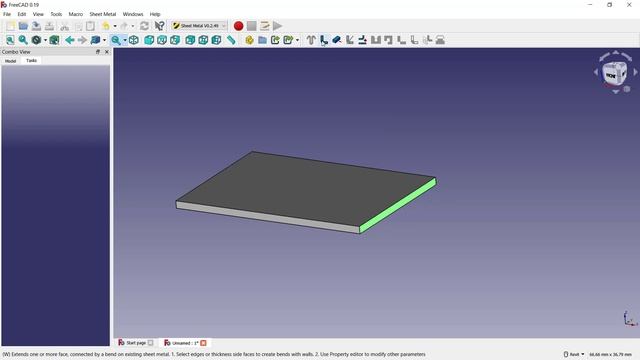This screenshot has height=360, width=640.
Task: Toggle the selection bounding box icon
Action: pos(54,40)
